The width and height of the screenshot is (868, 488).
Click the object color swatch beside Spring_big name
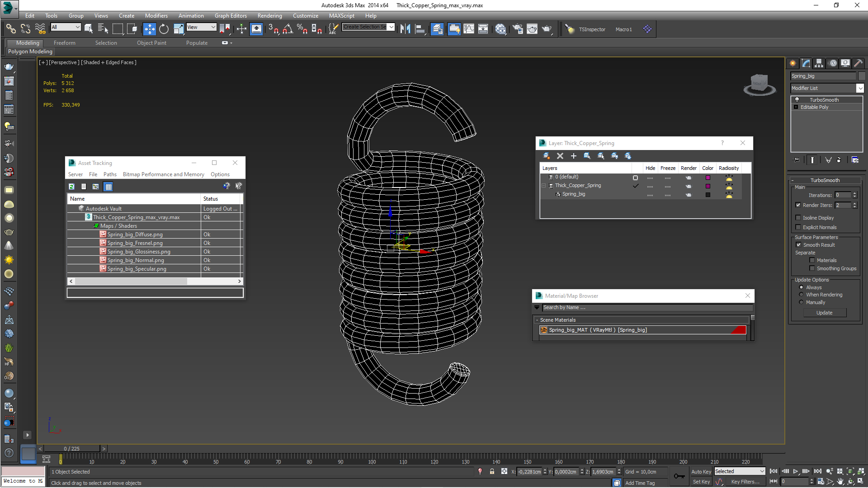861,76
